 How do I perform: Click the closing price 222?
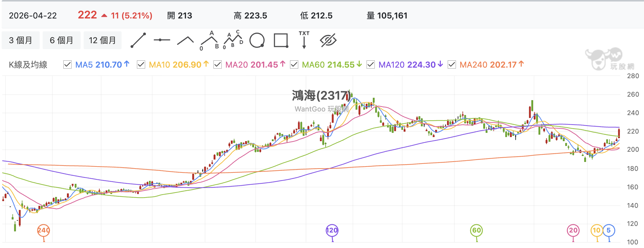click(x=87, y=15)
